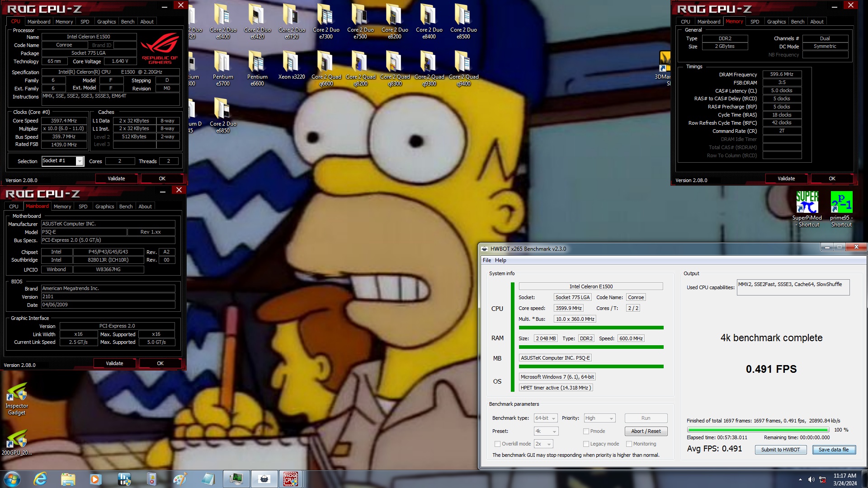Screen dimensions: 868x488
Task: Enable the Pmode checkbox
Action: coord(586,431)
